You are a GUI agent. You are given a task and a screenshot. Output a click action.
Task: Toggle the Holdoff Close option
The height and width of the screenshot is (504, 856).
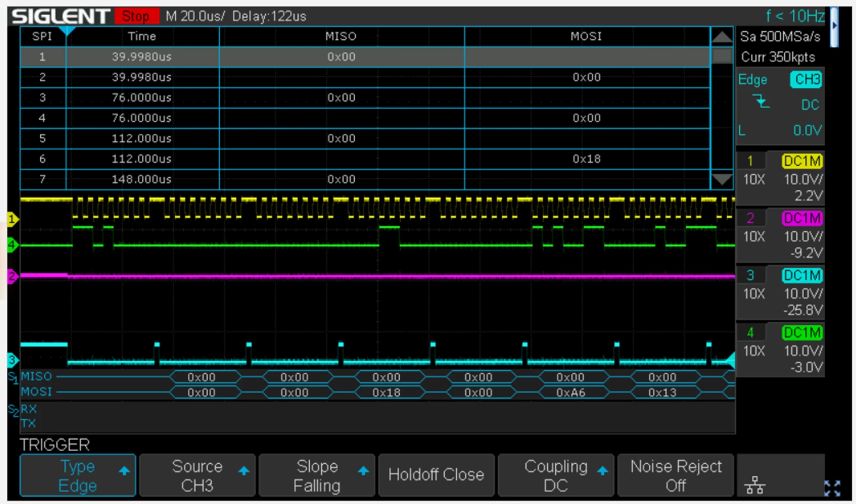click(436, 475)
